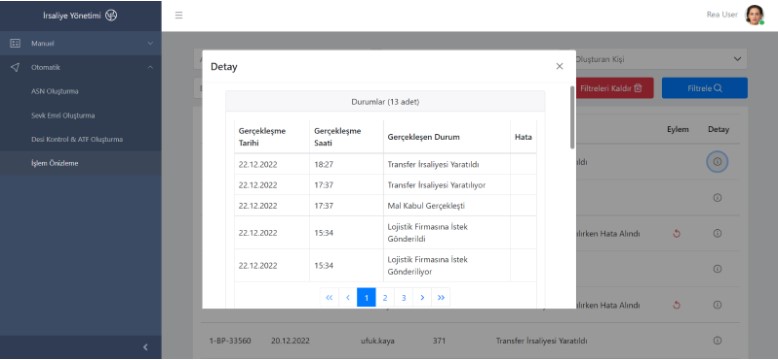Click the hamburger menu icon in header
This screenshot has height=360, width=778.
click(179, 15)
